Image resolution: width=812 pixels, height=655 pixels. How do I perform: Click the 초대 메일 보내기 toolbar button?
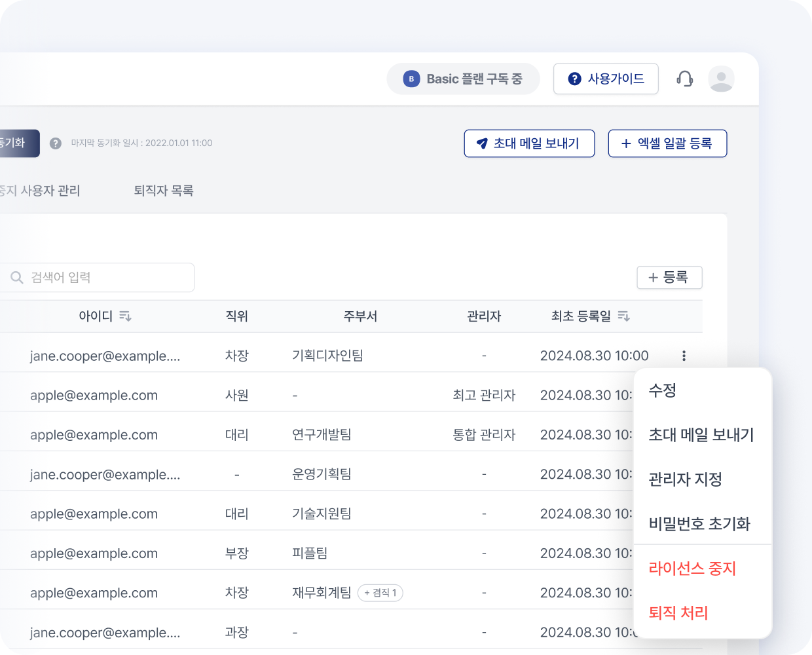[529, 143]
